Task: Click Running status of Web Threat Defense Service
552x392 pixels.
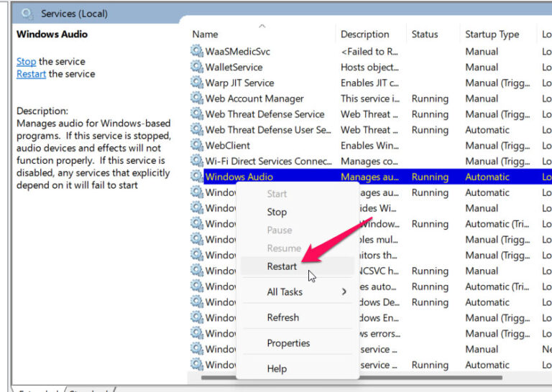Action: pyautogui.click(x=430, y=115)
